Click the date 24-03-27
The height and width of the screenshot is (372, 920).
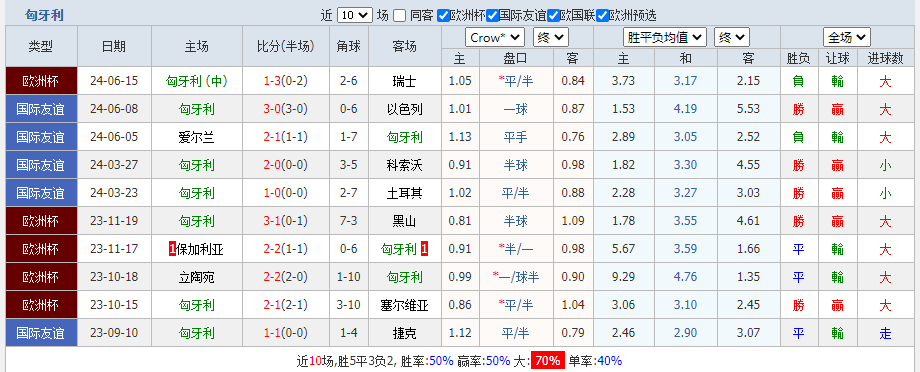[x=114, y=165]
